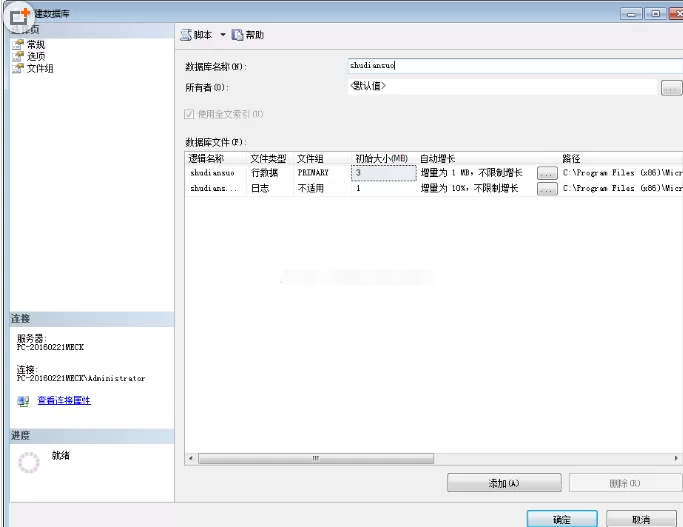Focus the 所有者 owner field

click(502, 86)
